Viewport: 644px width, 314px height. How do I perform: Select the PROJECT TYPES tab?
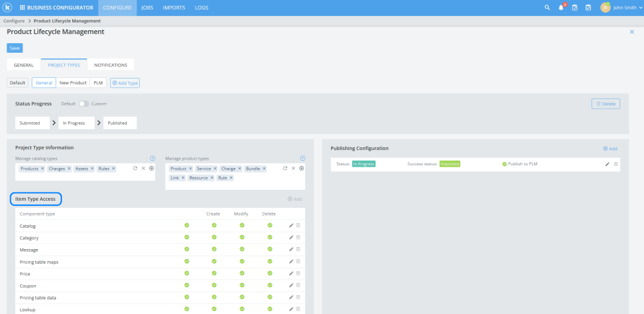point(64,65)
